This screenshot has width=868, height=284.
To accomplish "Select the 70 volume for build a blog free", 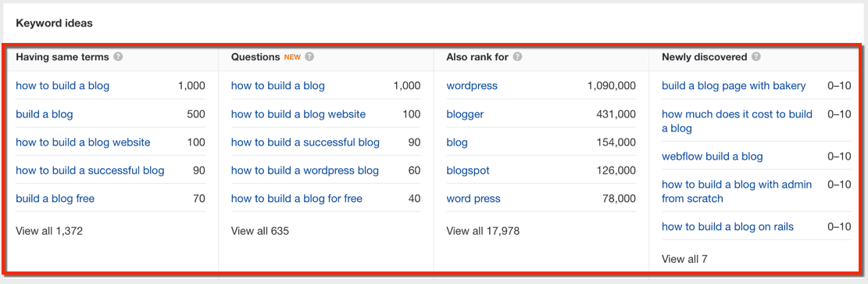I will 199,199.
